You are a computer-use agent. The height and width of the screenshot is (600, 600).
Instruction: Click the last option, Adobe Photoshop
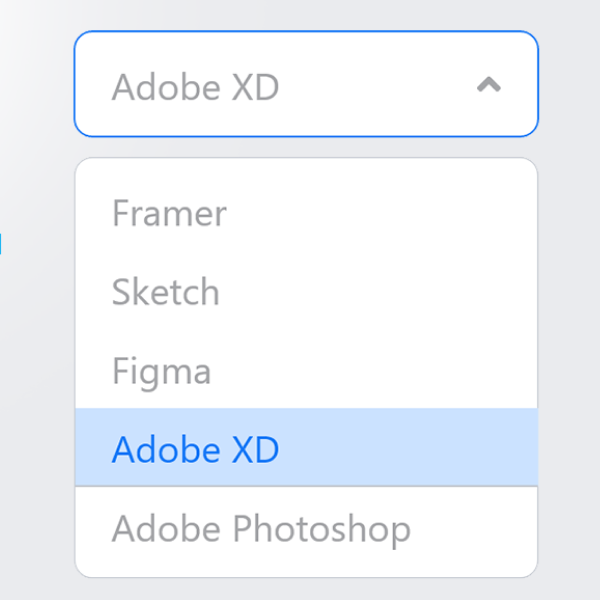[x=261, y=528]
